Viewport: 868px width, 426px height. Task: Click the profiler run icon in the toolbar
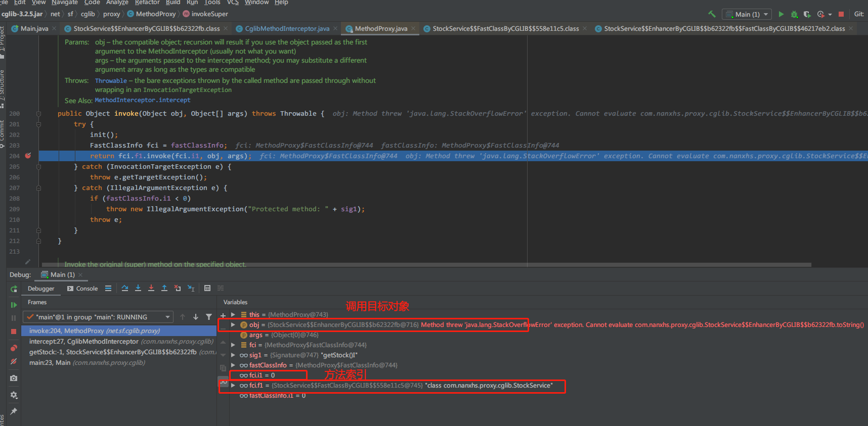pos(820,14)
